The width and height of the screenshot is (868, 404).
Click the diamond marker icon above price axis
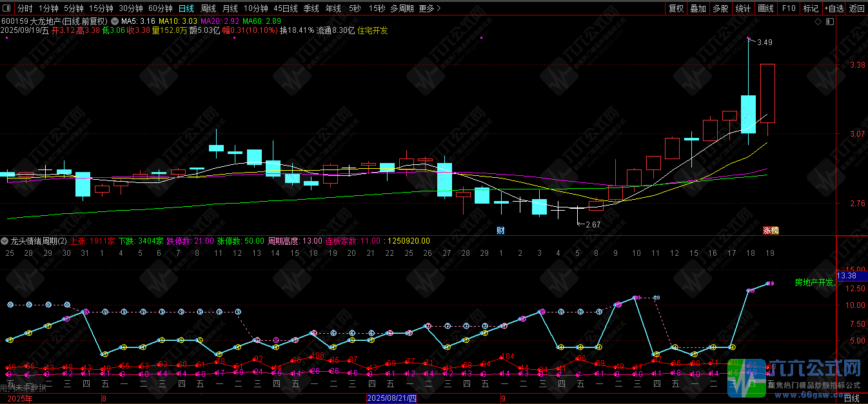[x=818, y=22]
